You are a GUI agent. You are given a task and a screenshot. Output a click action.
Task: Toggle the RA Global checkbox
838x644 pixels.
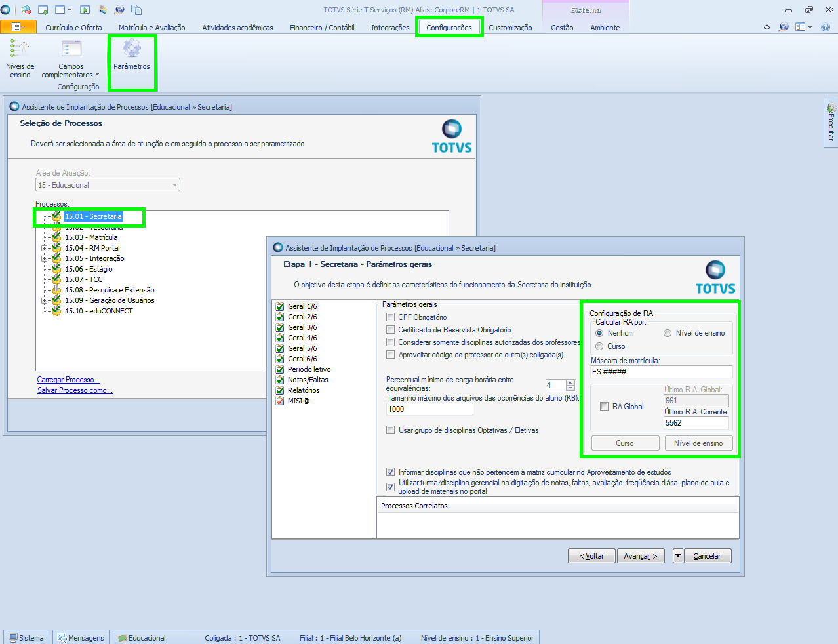click(605, 407)
